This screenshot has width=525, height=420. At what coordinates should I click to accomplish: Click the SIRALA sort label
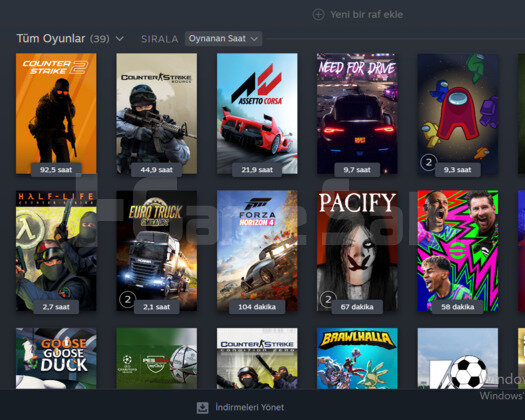tap(159, 39)
